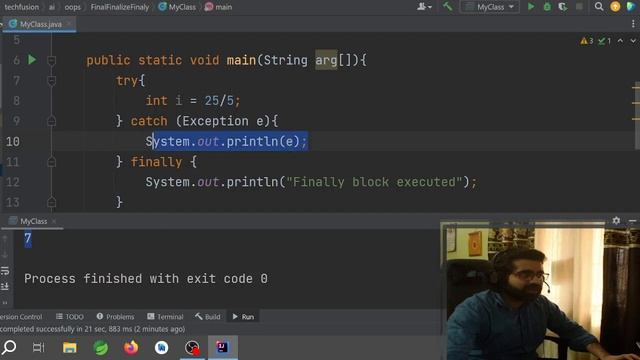This screenshot has width=640, height=360.
Task: Open Windows Task View
Action: [39, 348]
